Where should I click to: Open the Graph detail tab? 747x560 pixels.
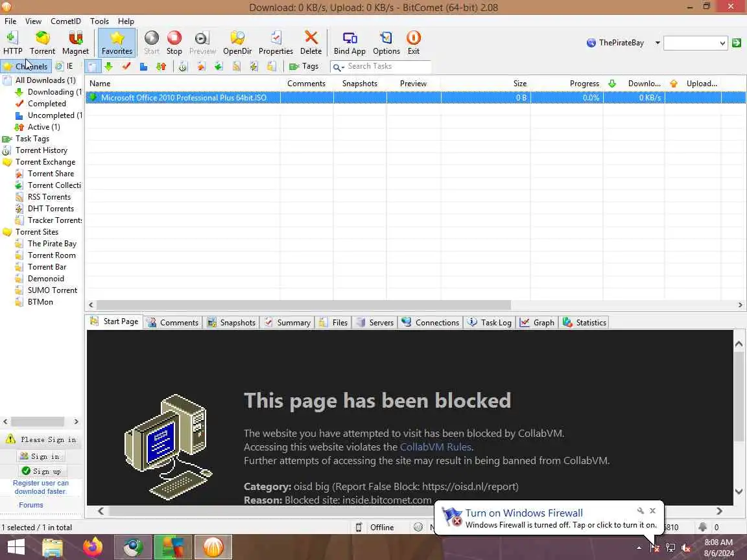[538, 322]
